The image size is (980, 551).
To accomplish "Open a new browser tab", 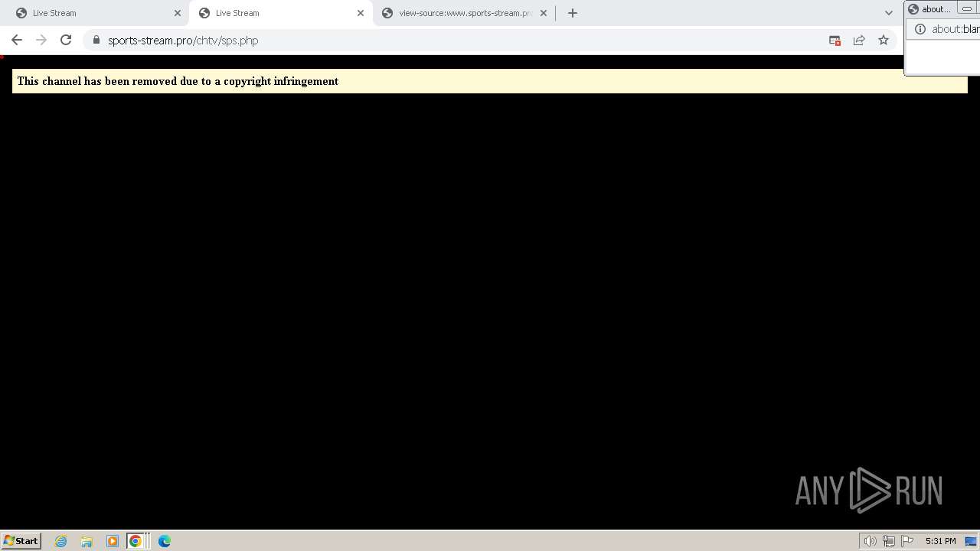I will (x=573, y=13).
